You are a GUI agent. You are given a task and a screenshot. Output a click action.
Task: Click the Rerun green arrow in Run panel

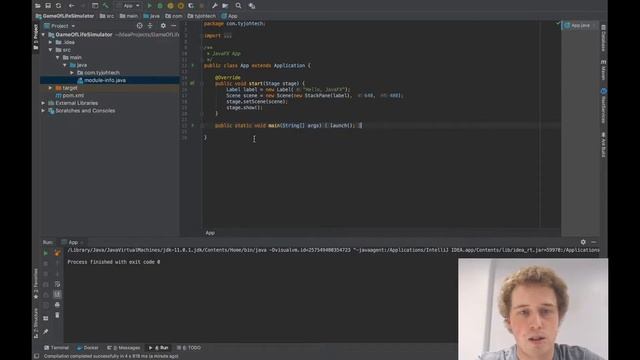pos(46,253)
